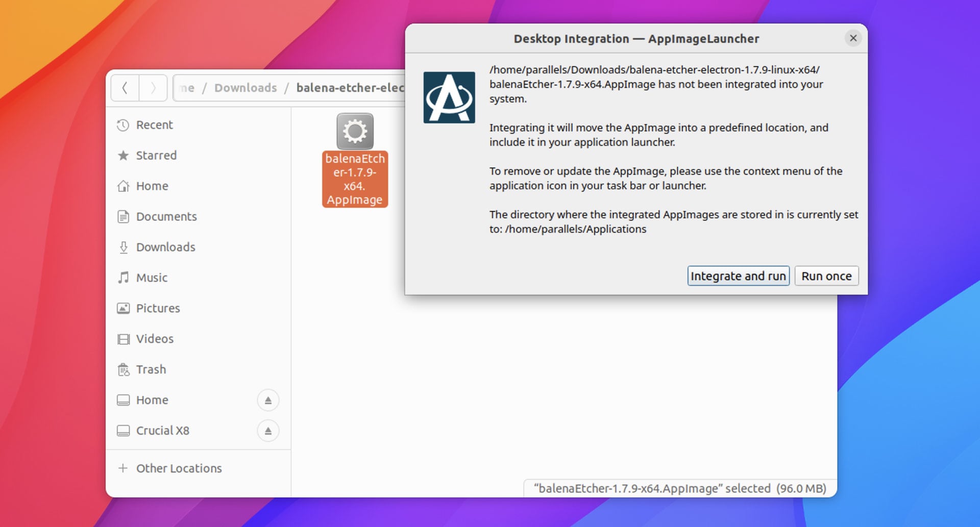
Task: Click the Downloads arrow icon in sidebar
Action: point(123,247)
